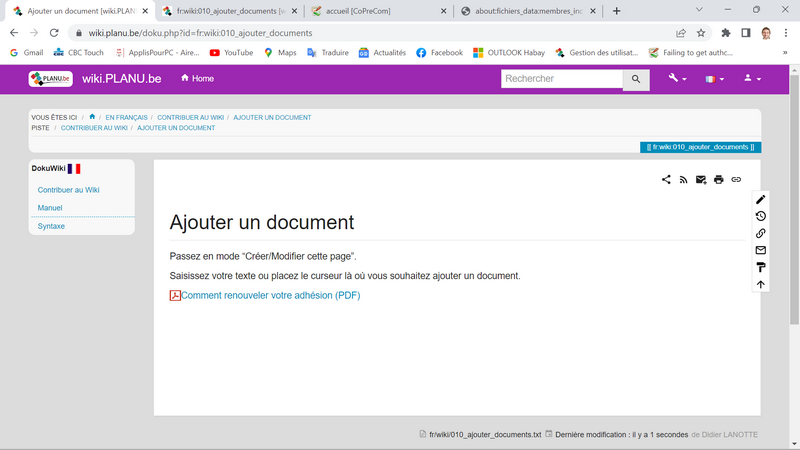
Task: Click the back to top arrow icon
Action: 760,284
